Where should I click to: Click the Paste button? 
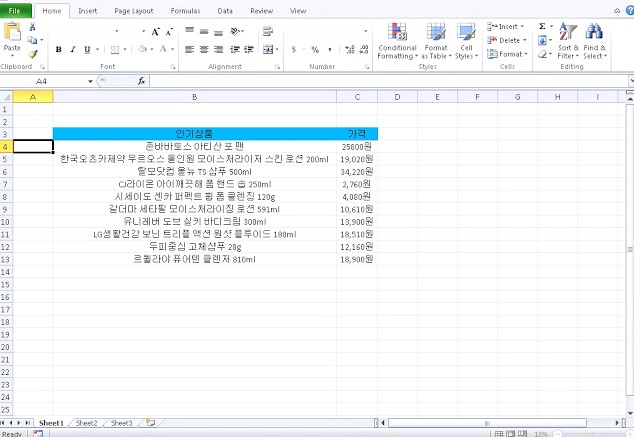pyautogui.click(x=12, y=39)
